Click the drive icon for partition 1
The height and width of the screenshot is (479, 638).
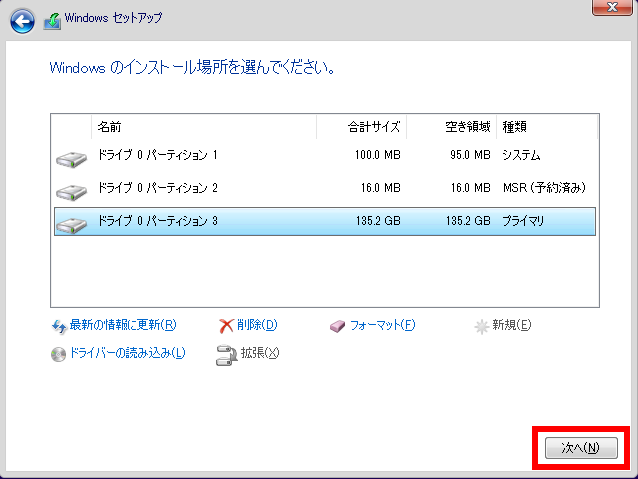[71, 158]
